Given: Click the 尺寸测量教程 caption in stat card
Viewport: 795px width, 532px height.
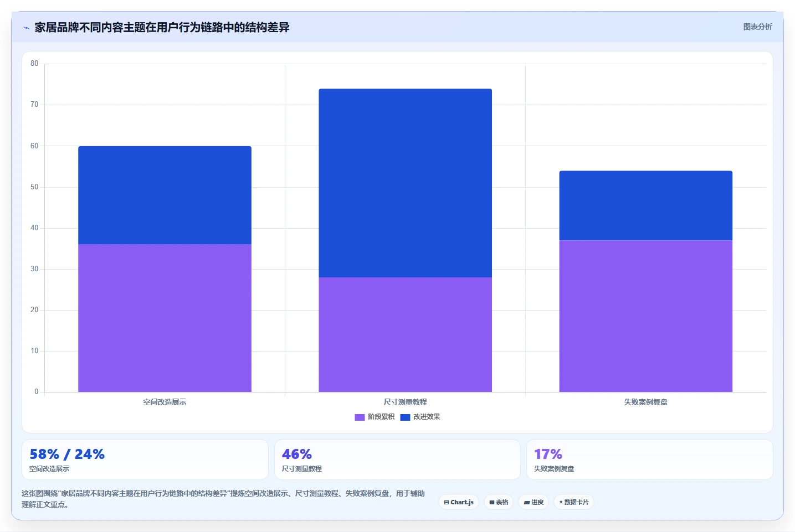Looking at the screenshot, I should pos(302,469).
